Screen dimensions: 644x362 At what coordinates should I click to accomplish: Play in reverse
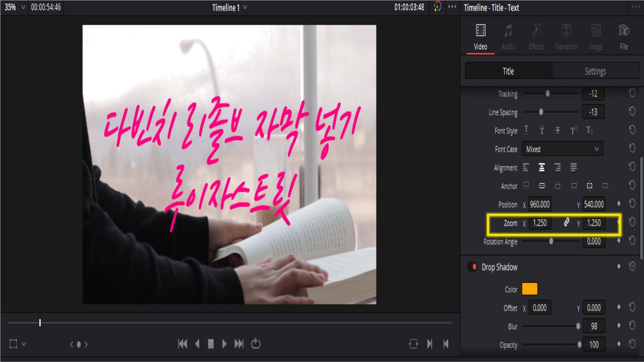(x=197, y=344)
